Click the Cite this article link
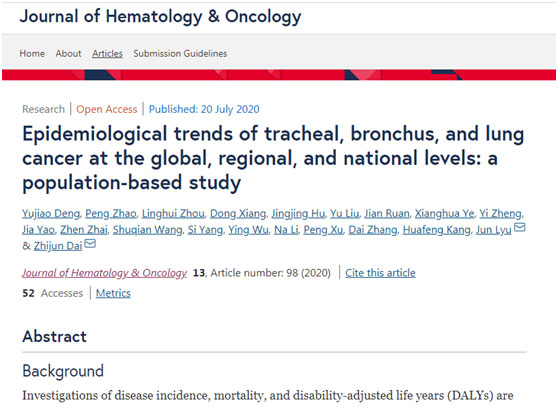The height and width of the screenshot is (410, 558). tap(380, 273)
